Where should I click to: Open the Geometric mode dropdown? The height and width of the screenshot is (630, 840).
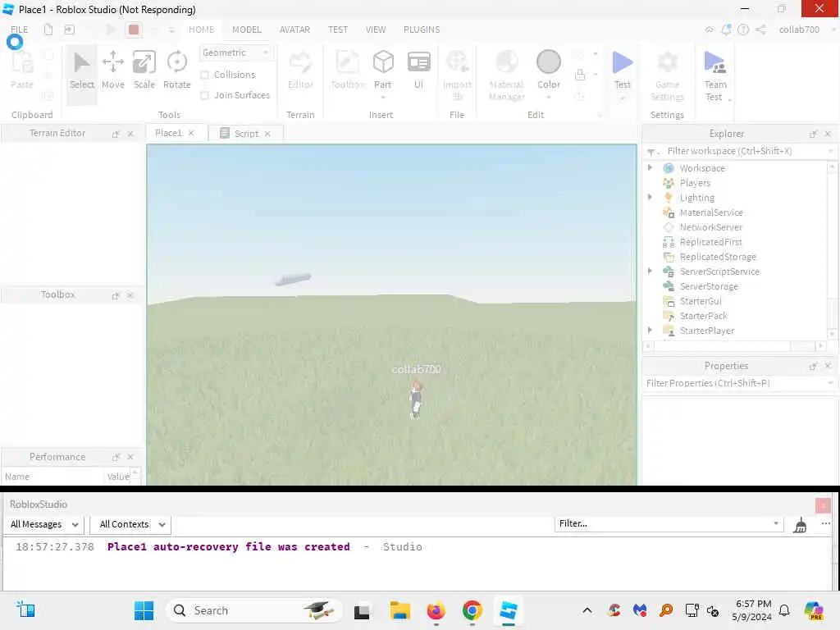pyautogui.click(x=236, y=52)
